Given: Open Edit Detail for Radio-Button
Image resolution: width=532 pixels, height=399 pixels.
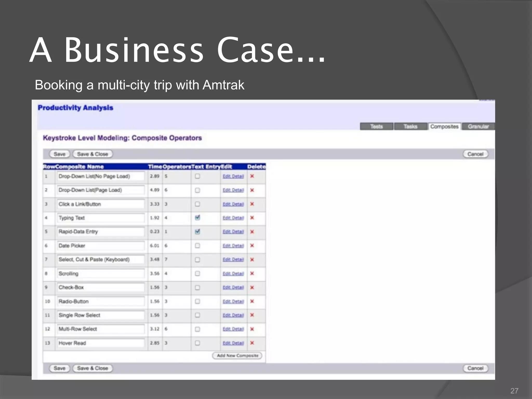Looking at the screenshot, I should pos(233,301).
